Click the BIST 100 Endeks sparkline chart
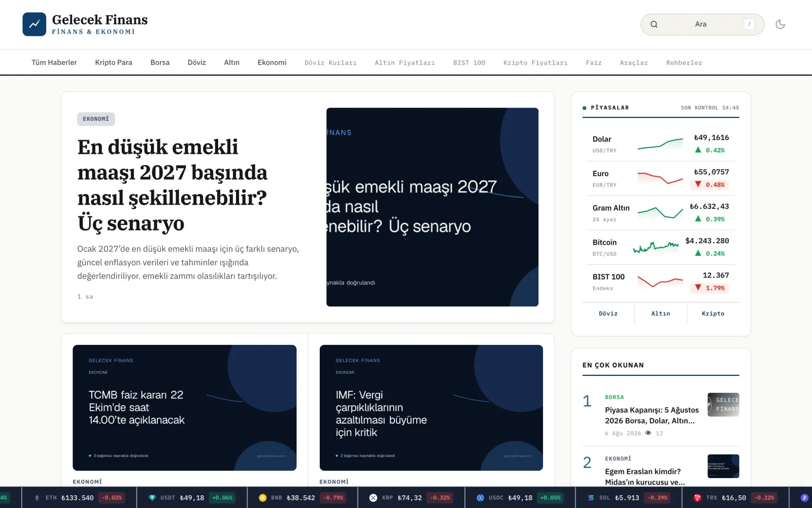Viewport: 812px width, 508px height. tap(660, 281)
